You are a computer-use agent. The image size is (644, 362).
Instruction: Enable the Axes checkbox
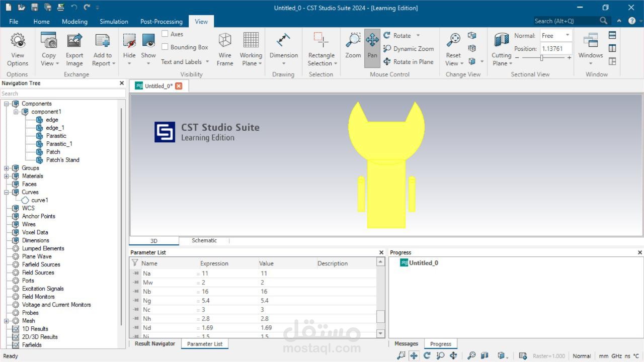click(x=165, y=34)
